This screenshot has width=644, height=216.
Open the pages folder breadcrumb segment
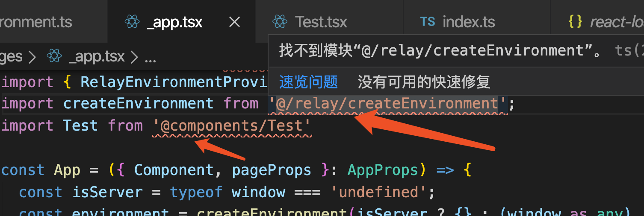pos(11,56)
